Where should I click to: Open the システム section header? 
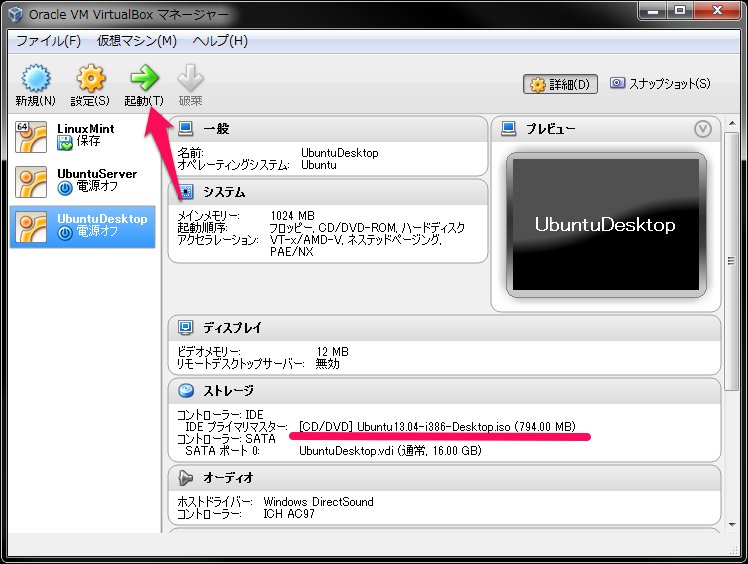(328, 192)
